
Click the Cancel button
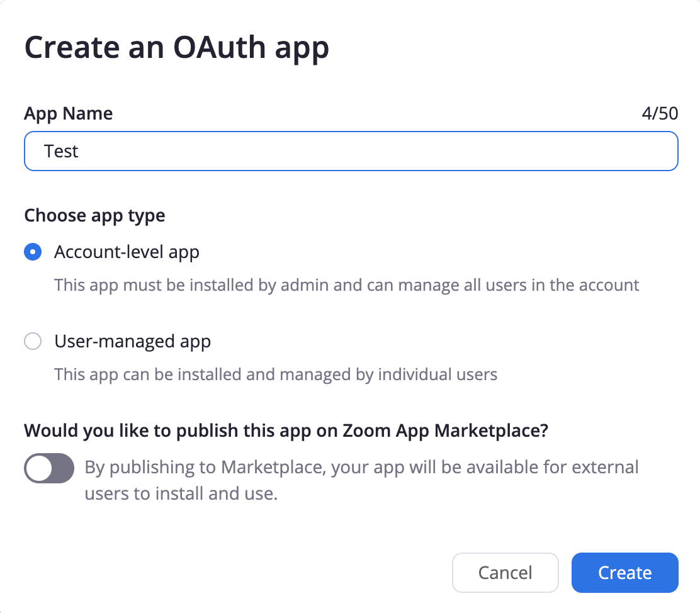point(505,573)
